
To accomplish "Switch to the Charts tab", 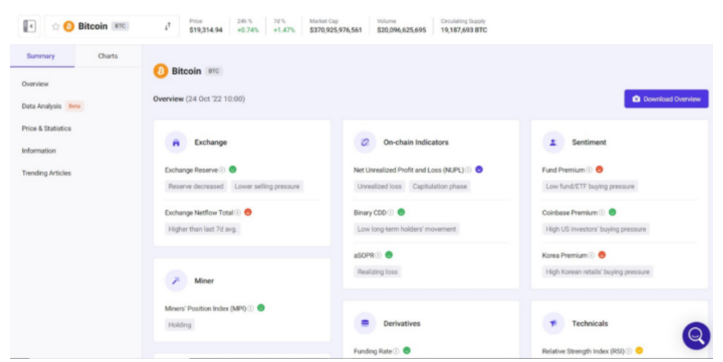I will 108,56.
